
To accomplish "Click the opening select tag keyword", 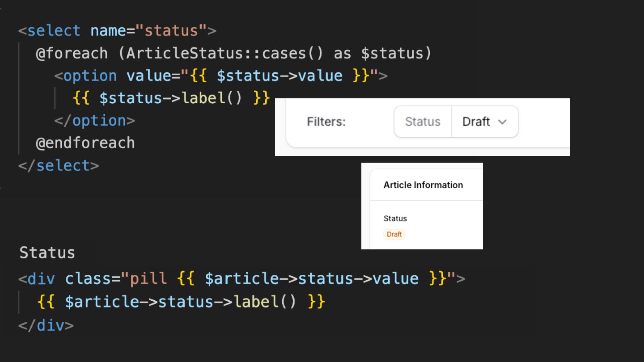I will click(54, 31).
